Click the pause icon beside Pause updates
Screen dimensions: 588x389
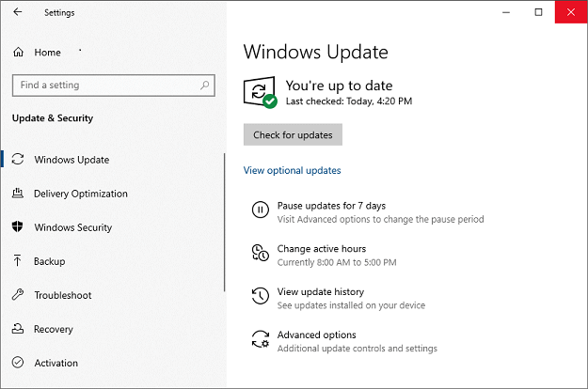click(x=260, y=210)
